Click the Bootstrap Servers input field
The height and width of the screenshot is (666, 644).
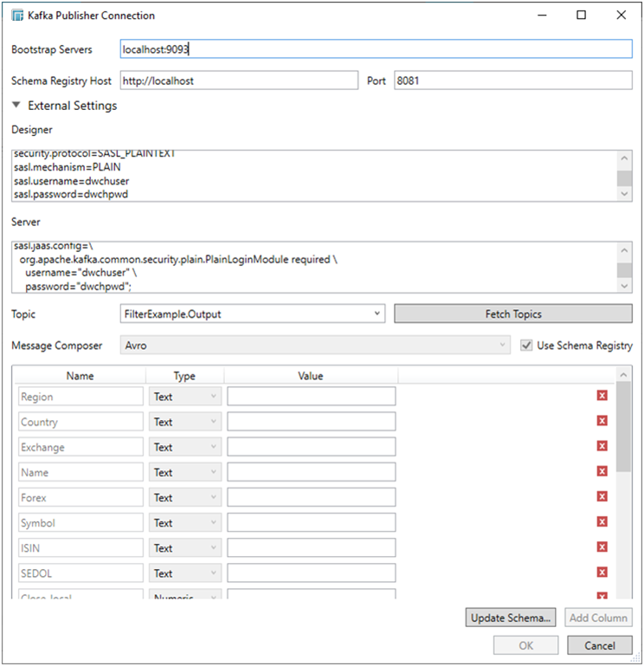[x=375, y=49]
